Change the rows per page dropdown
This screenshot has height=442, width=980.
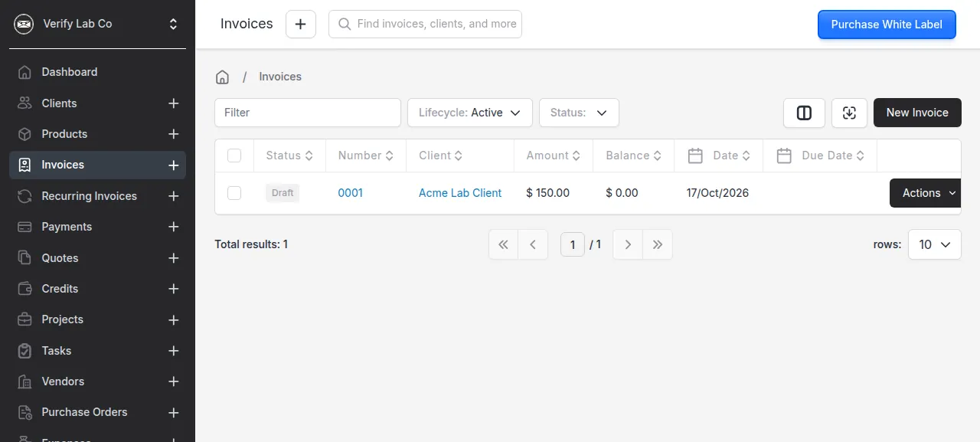934,244
